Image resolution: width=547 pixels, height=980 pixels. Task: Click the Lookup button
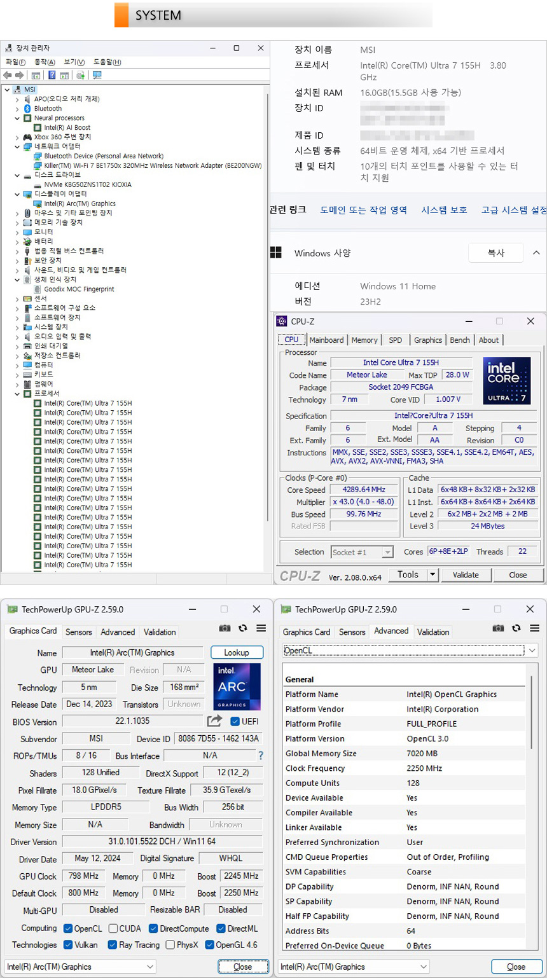[x=236, y=652]
